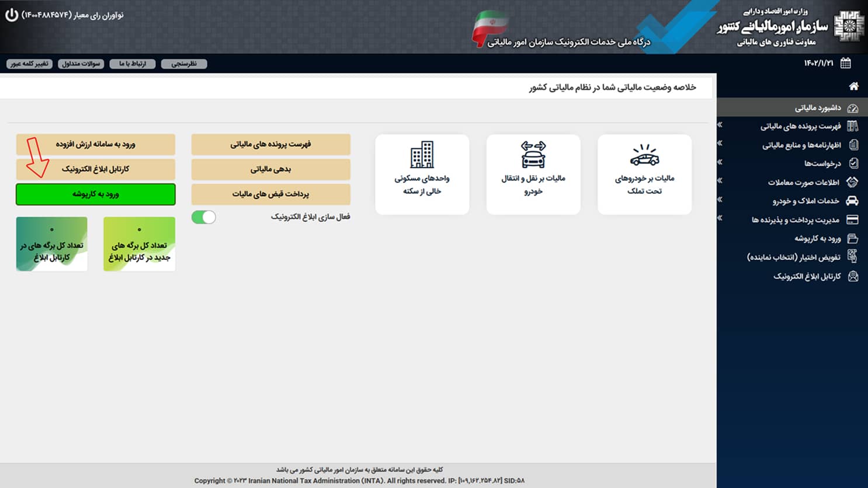868x488 pixels.
Task: Expand اطلاعات صورت معاملات chevron
Action: (x=720, y=180)
